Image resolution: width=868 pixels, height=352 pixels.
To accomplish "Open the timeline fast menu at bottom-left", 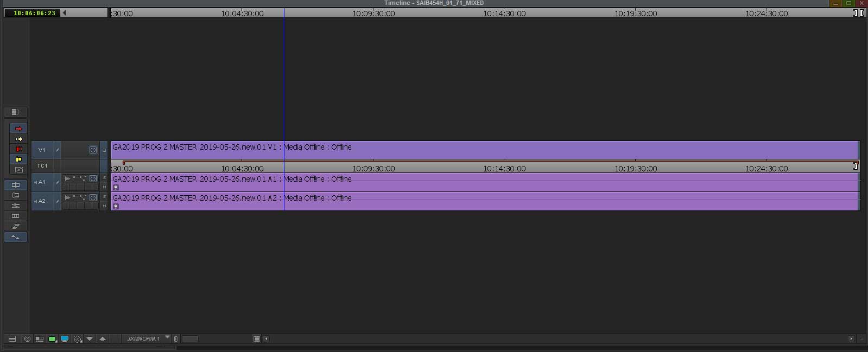I will pyautogui.click(x=12, y=339).
